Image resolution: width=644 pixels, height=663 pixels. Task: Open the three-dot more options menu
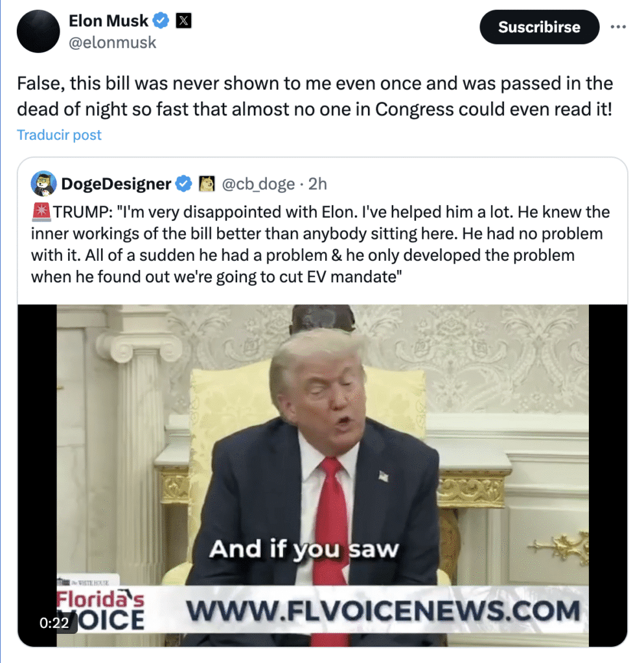618,27
